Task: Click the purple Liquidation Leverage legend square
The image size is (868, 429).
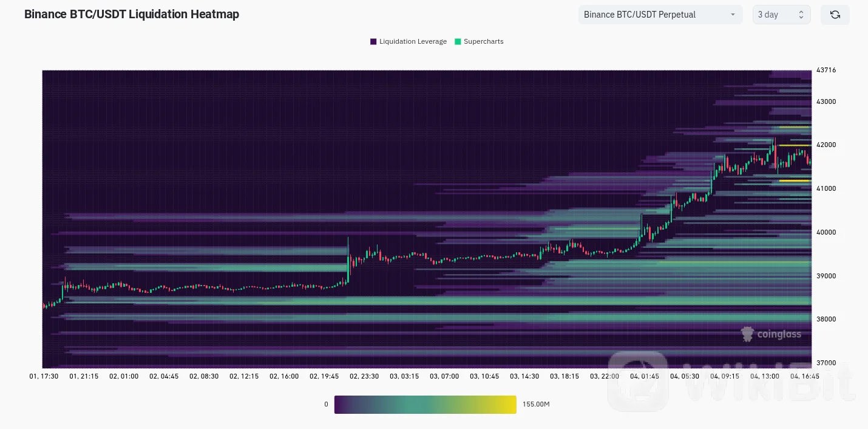Action: pyautogui.click(x=373, y=41)
